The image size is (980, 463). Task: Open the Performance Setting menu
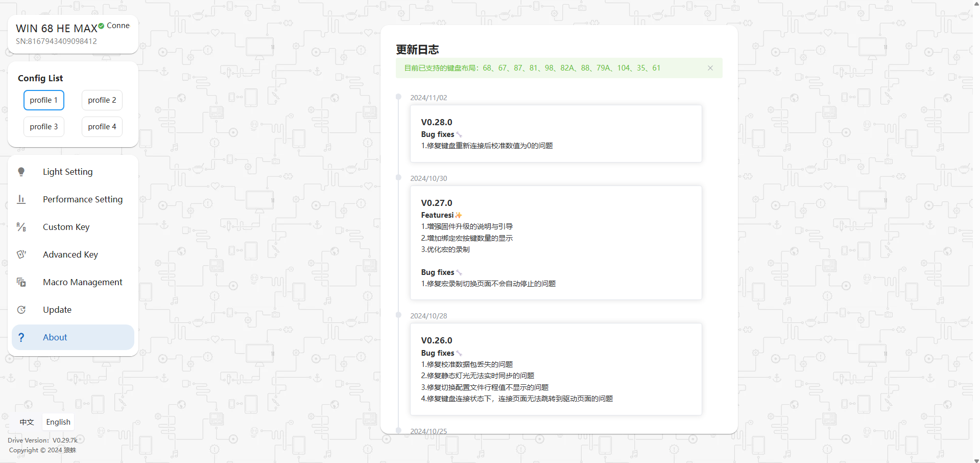[83, 199]
